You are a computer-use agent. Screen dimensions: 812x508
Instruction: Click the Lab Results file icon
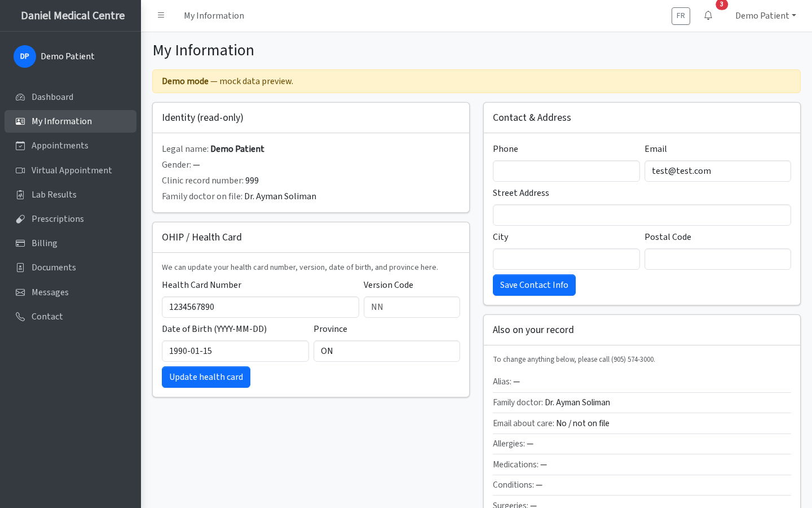tap(20, 195)
